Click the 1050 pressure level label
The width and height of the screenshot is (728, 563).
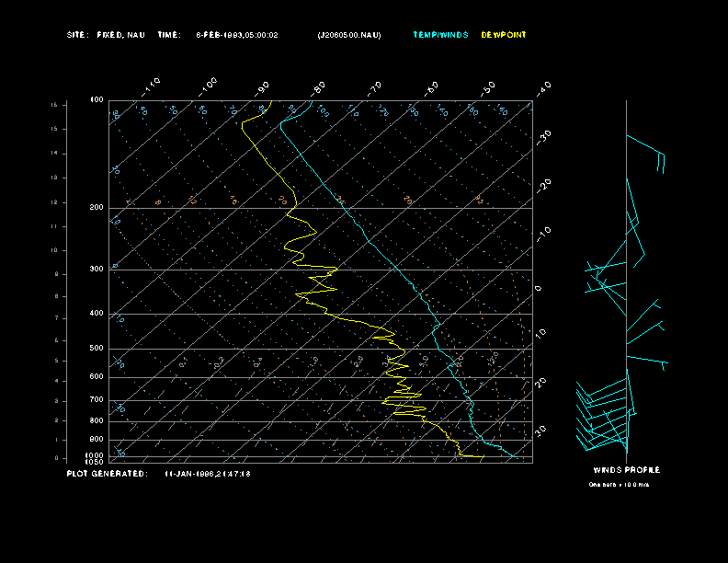(x=95, y=462)
